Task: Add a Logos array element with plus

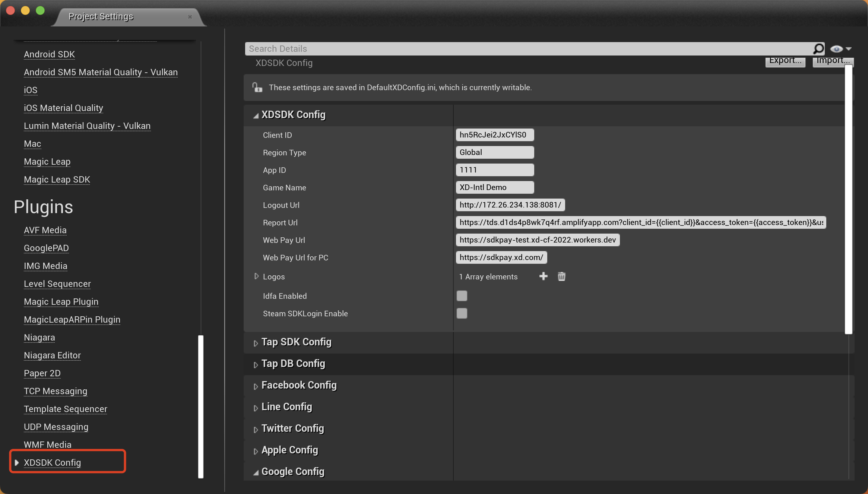Action: point(543,276)
